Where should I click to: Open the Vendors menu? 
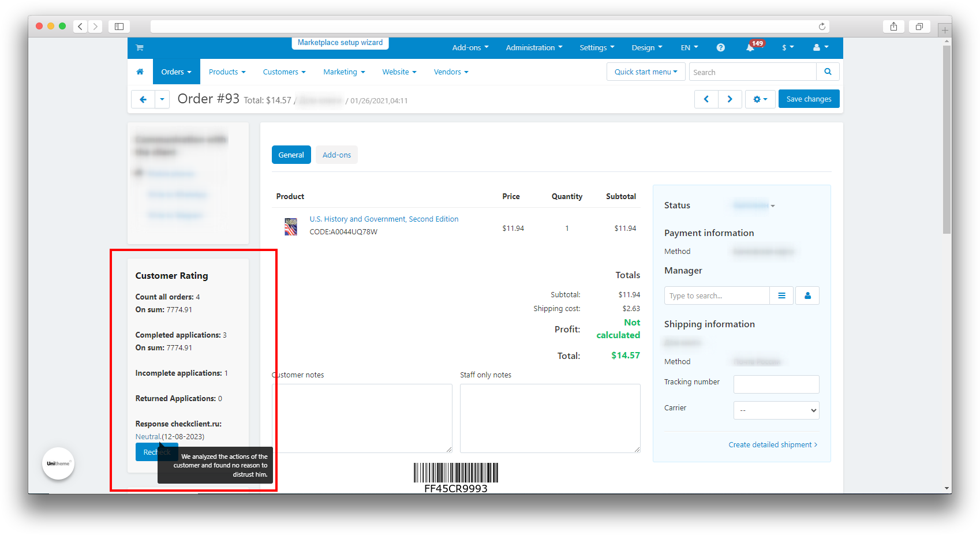tap(451, 72)
